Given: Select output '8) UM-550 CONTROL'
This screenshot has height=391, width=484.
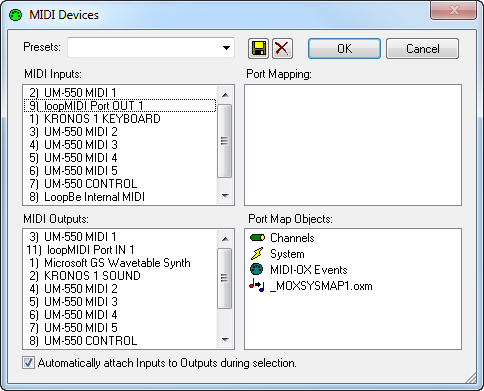Looking at the screenshot, I should point(120,341).
